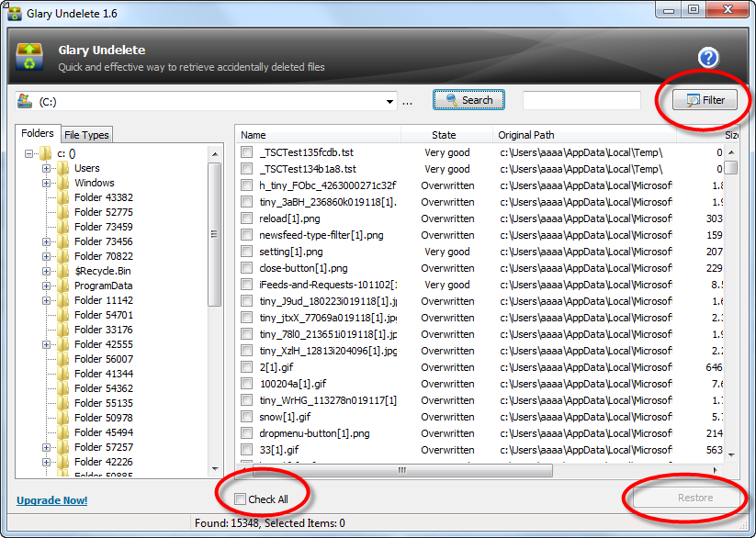The width and height of the screenshot is (756, 538).
Task: Select Folder 45494 in the tree
Action: [104, 432]
